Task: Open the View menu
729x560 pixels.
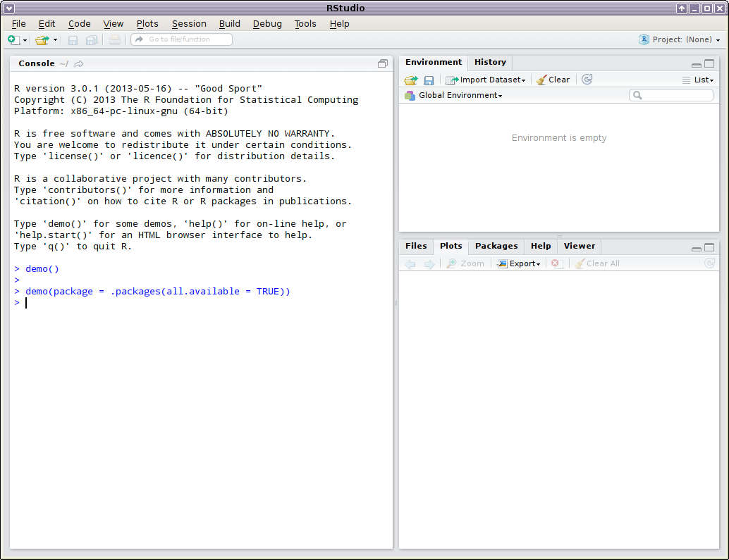Action: (113, 24)
